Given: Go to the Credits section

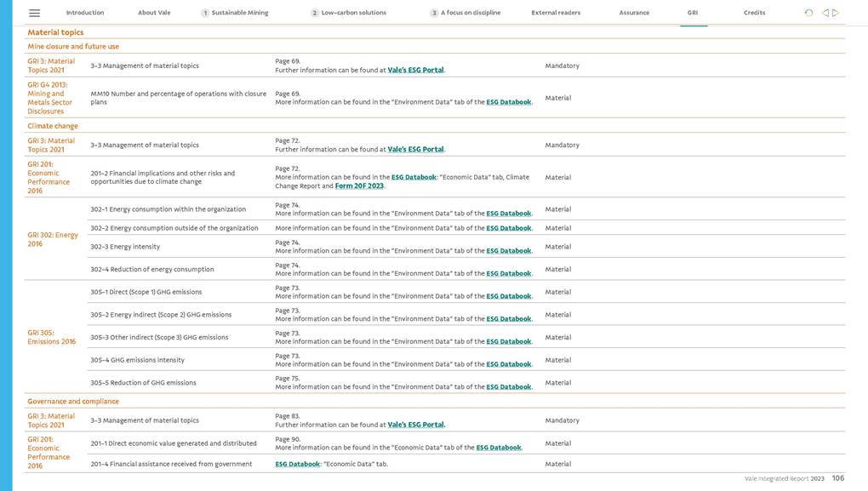Looking at the screenshot, I should click(x=754, y=13).
